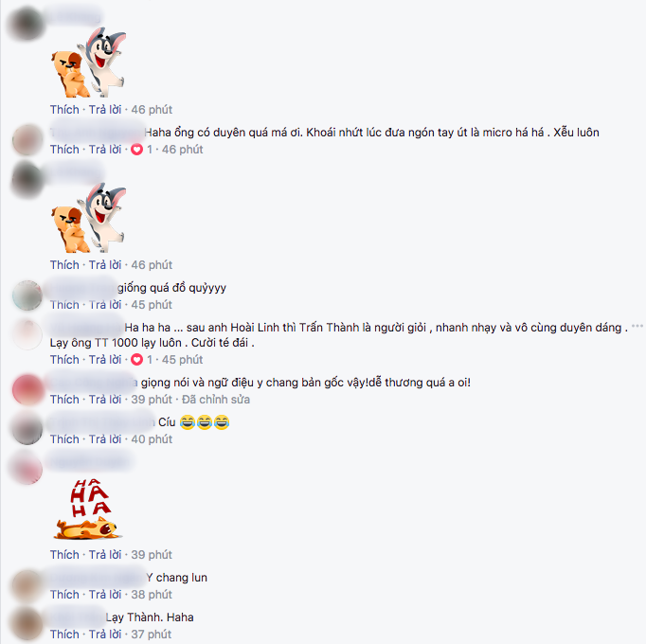Like the 'Haha ổng có duyên' comment
Viewport: 646px width, 644px height.
64,150
